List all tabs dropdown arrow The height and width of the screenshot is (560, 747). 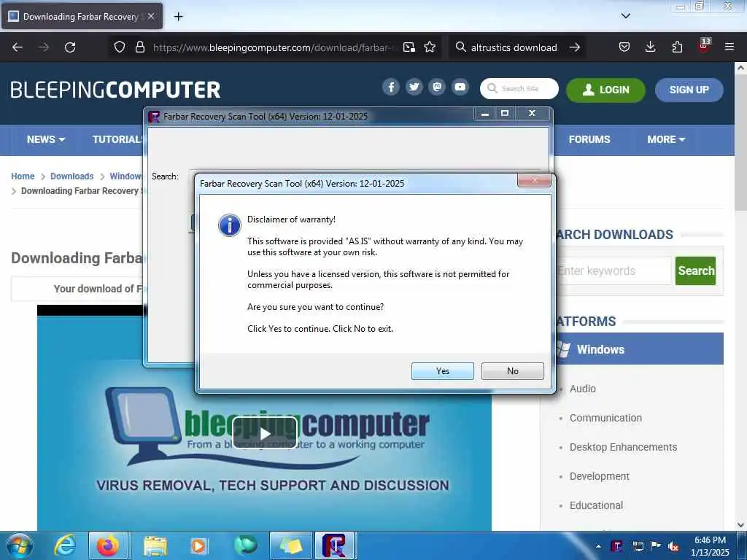coord(626,16)
